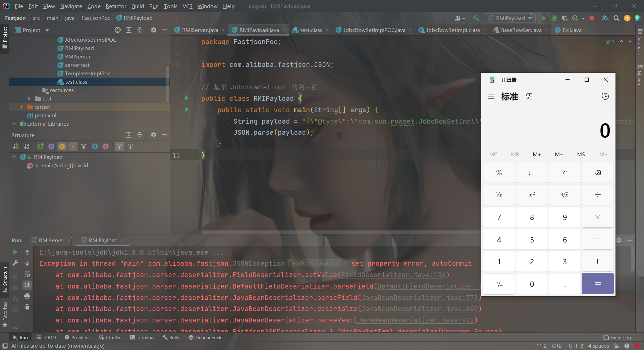Click calculator CE button
Viewport: 644px width, 350px height.
click(x=532, y=173)
